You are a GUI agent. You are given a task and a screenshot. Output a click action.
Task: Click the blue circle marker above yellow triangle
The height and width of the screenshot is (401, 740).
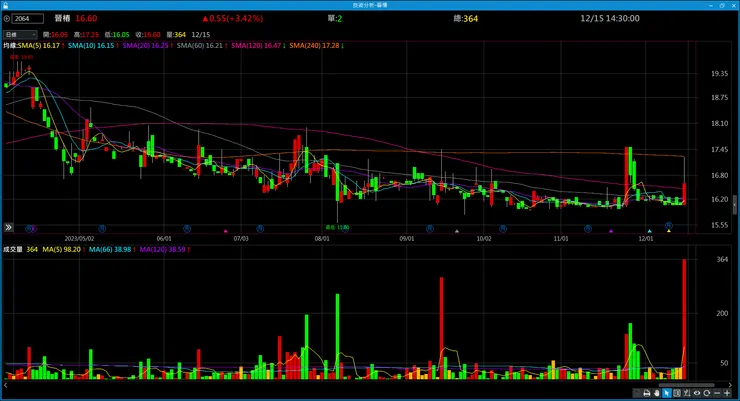pyautogui.click(x=669, y=225)
